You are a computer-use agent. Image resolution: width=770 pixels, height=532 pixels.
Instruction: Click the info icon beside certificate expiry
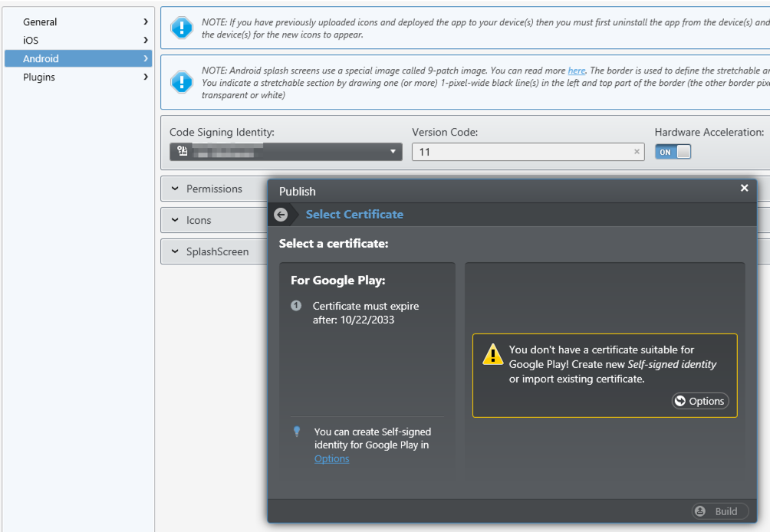point(296,306)
